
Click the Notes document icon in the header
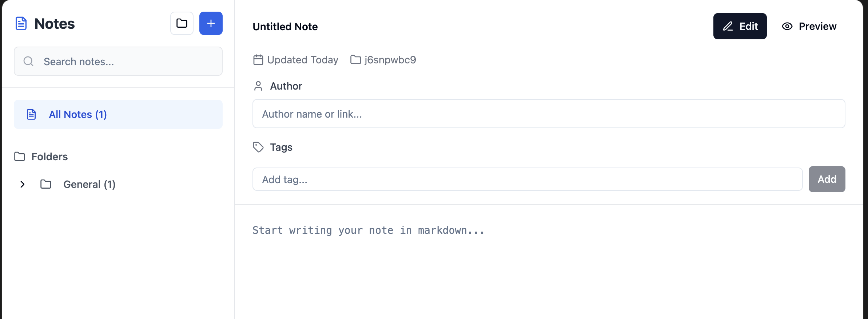click(21, 23)
